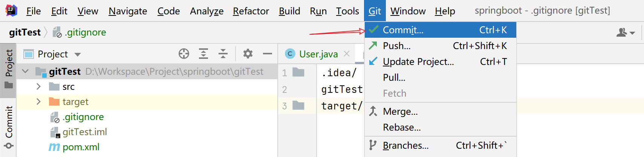Screen dimensions: 644x157
Task: Select pom.xml in the project tree
Action: point(81,147)
